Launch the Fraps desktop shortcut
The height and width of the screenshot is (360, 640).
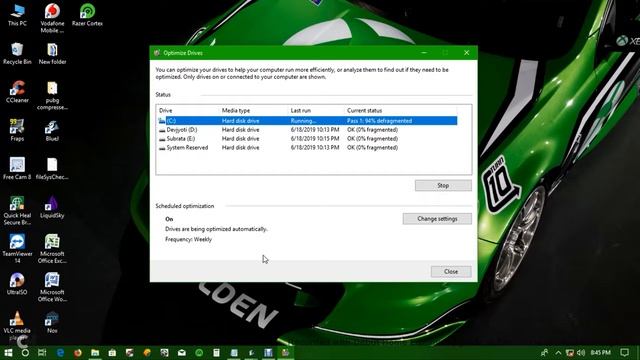pyautogui.click(x=17, y=130)
